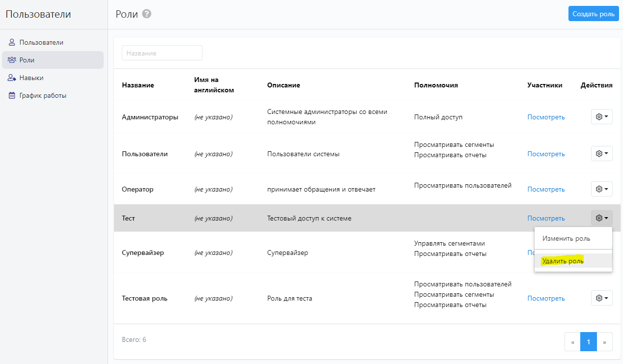Image resolution: width=623 pixels, height=364 pixels.
Task: Click the 'Роль для теста' description
Action: [289, 298]
